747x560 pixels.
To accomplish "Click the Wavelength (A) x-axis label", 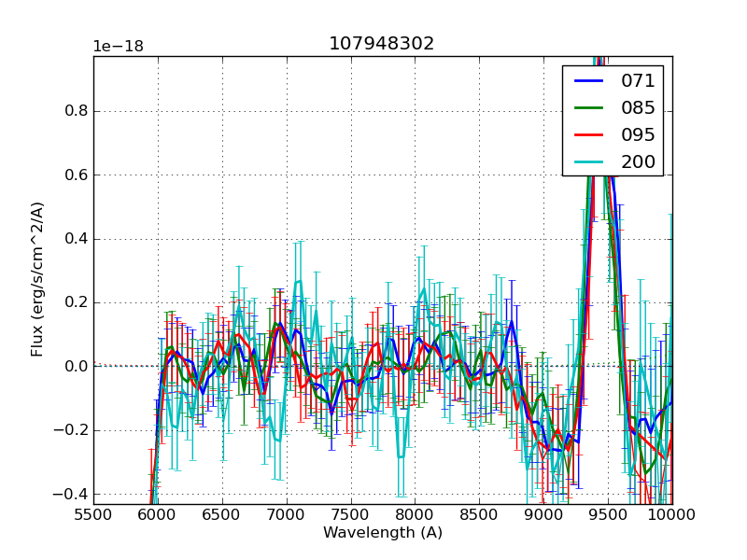I will pos(383,533).
